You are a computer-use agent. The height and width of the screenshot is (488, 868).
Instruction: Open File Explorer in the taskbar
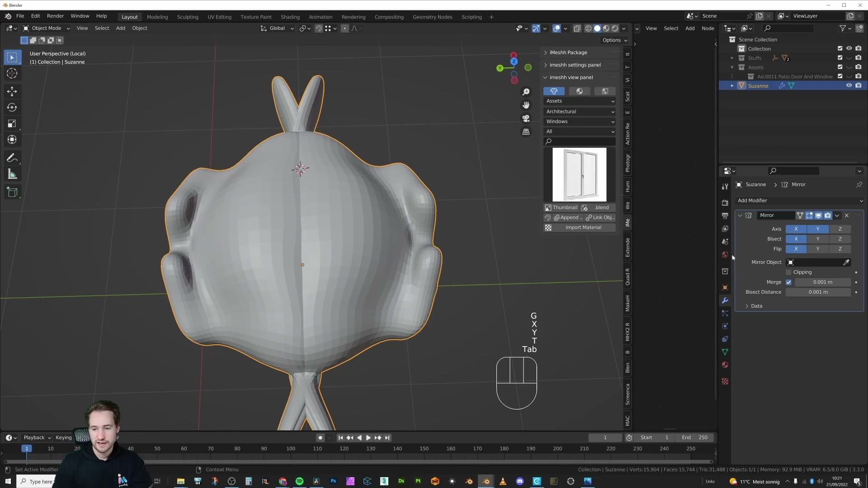pos(180,481)
